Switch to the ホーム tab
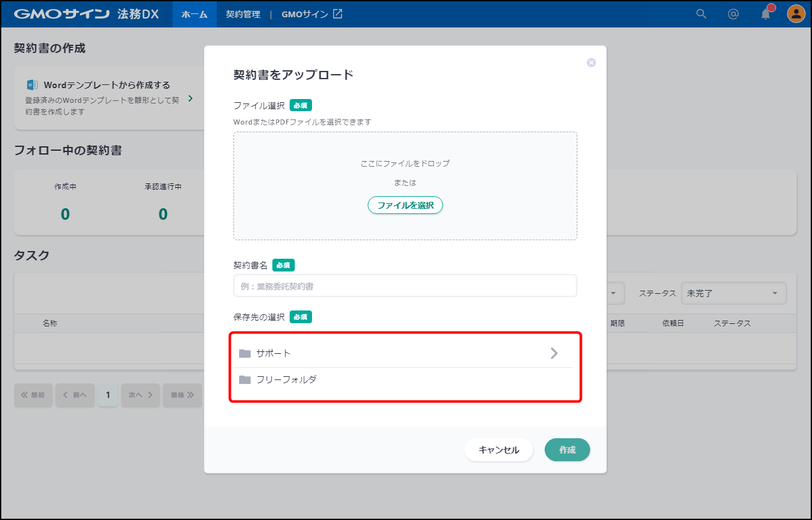The image size is (812, 520). click(194, 14)
